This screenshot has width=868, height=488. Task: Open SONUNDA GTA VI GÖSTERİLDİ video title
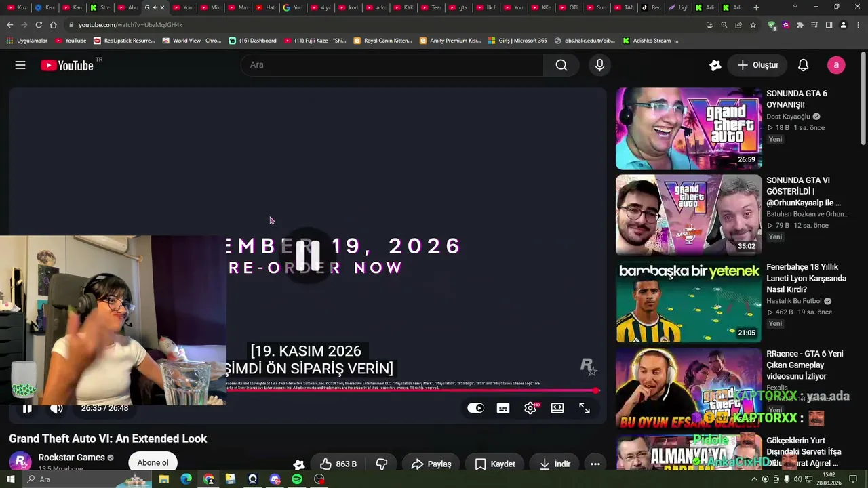tap(804, 191)
